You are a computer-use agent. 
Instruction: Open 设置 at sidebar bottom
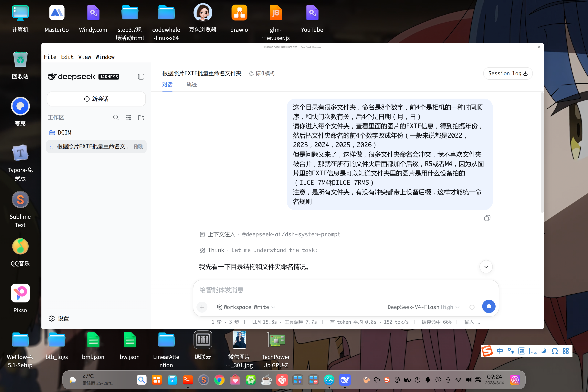click(x=59, y=319)
